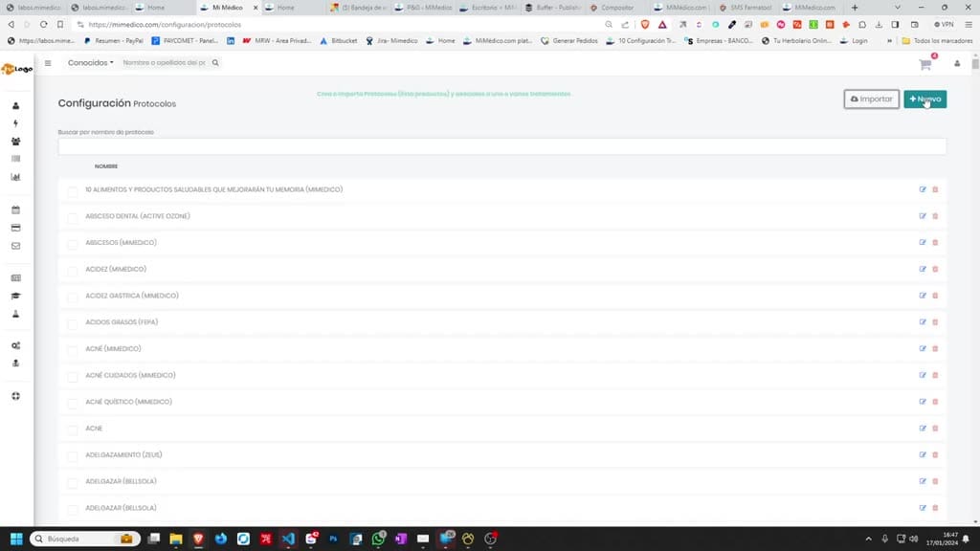
Task: Switch to the Buffer browser tab
Action: tap(553, 8)
